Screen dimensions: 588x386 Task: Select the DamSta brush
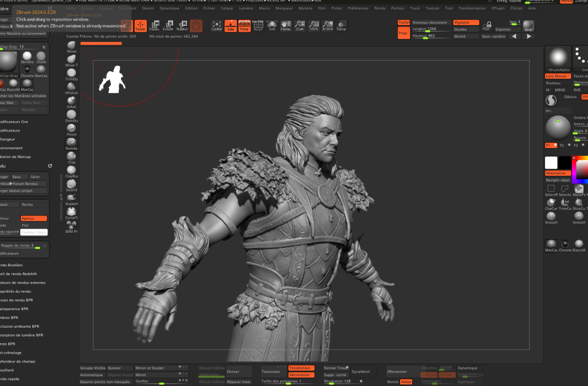[x=72, y=116]
